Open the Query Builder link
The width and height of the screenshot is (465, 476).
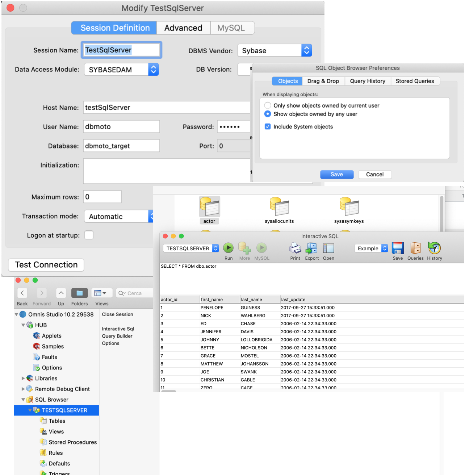coord(117,336)
